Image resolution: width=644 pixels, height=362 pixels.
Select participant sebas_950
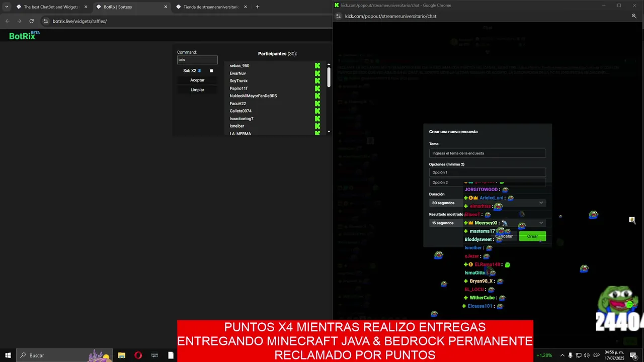tap(239, 66)
